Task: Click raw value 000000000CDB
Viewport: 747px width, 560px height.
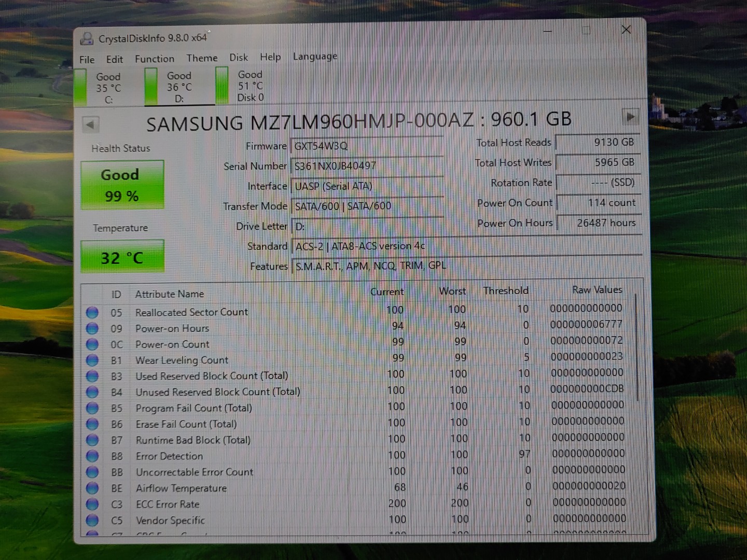Action: coord(587,388)
